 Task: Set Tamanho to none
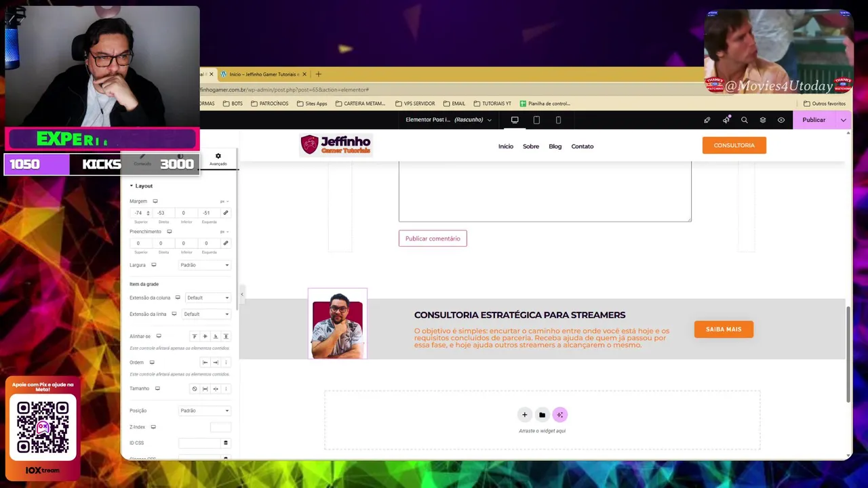[x=195, y=389]
